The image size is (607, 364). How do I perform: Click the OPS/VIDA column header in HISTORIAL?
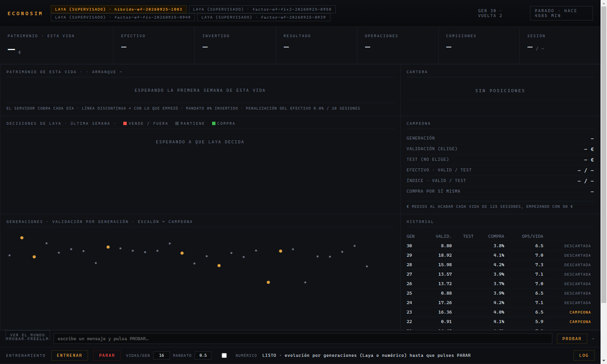point(533,237)
